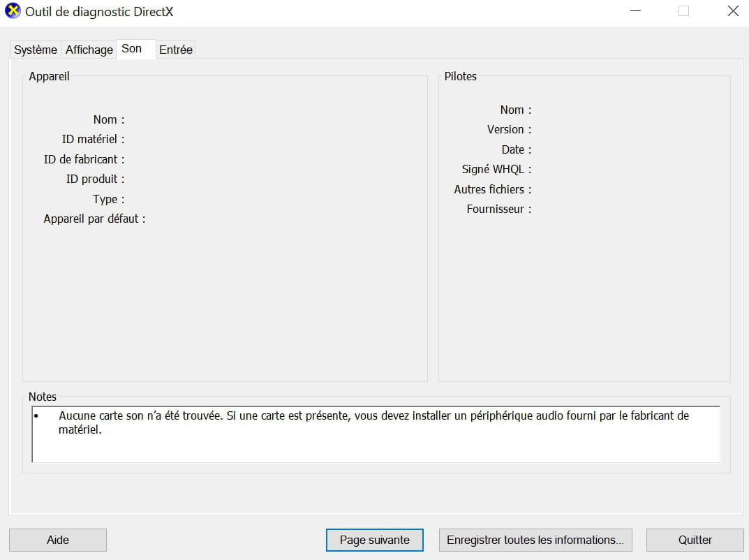This screenshot has height=560, width=749.
Task: Open the Affichage tab
Action: (x=89, y=50)
